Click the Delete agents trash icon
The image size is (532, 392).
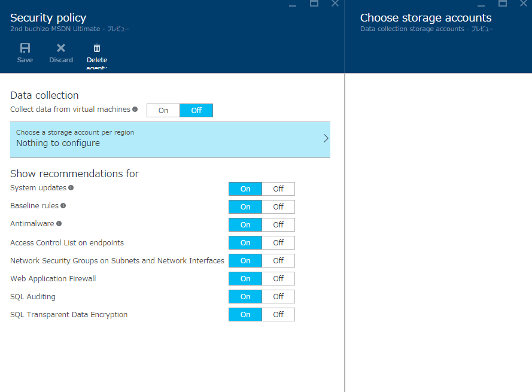click(97, 48)
